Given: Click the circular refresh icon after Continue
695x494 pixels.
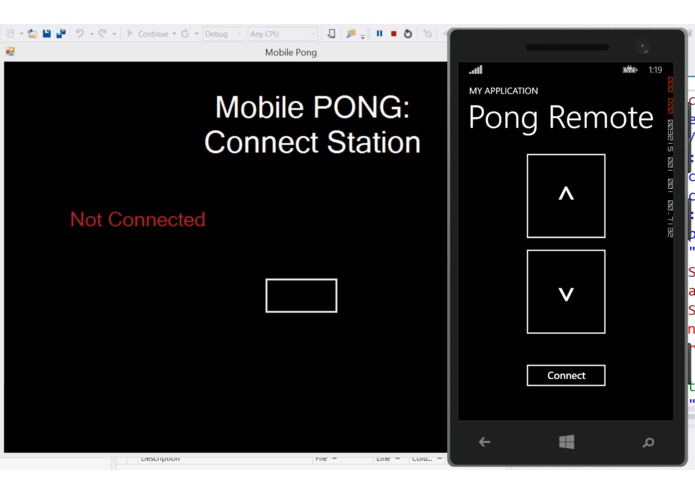Looking at the screenshot, I should click(x=185, y=34).
